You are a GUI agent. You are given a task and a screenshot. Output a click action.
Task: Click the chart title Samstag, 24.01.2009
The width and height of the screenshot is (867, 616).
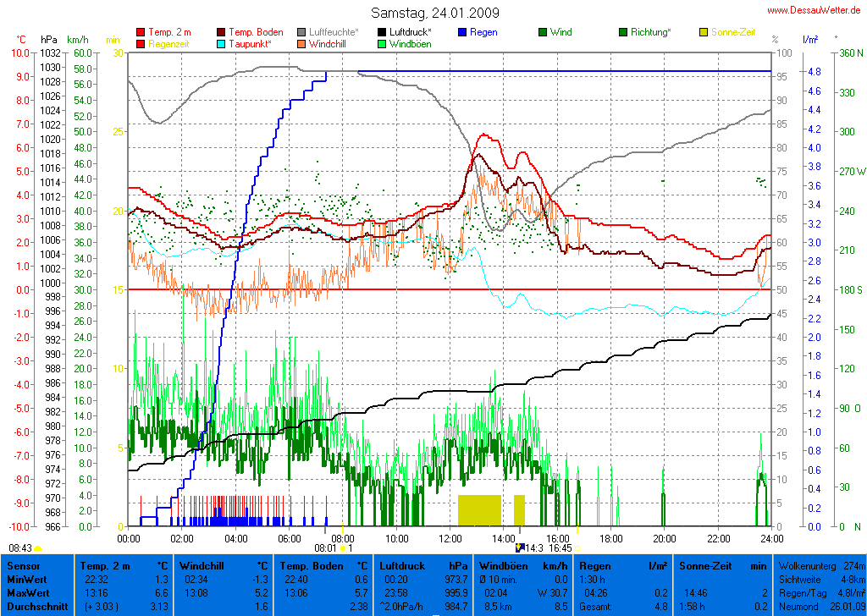click(434, 13)
